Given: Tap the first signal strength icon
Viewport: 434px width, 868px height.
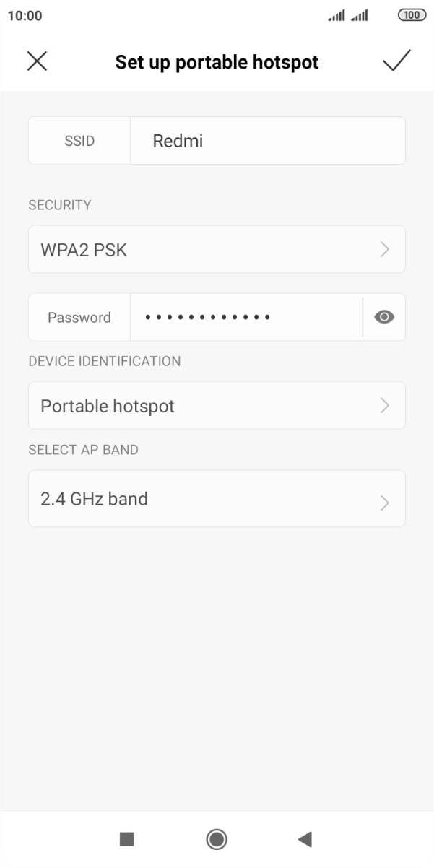Looking at the screenshot, I should tap(337, 15).
